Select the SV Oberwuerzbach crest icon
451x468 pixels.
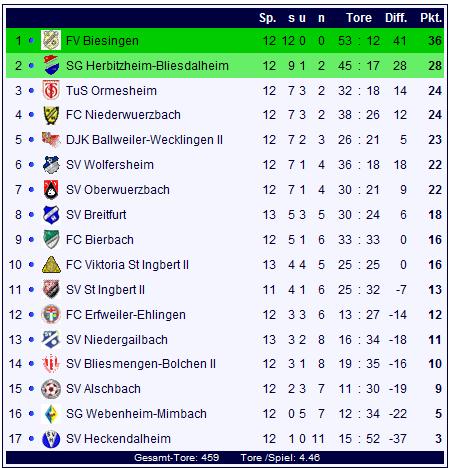tap(51, 190)
